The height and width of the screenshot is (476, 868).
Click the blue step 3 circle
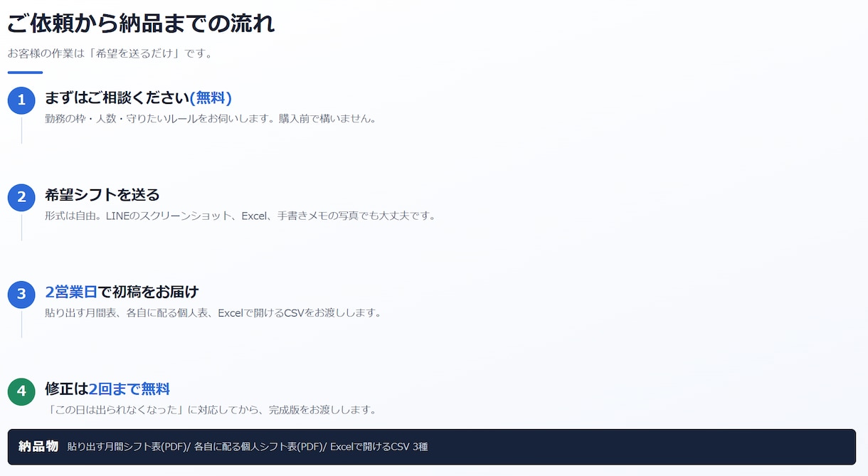(x=21, y=295)
